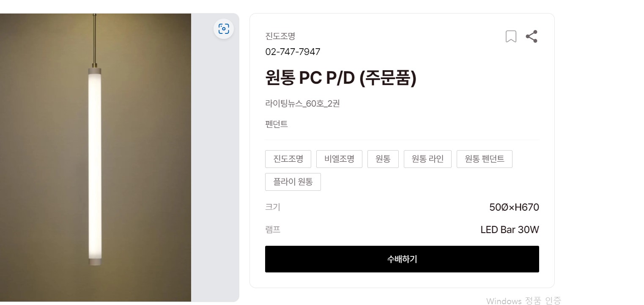644x305 pixels.
Task: Select the 비엘조명 tag
Action: (339, 159)
